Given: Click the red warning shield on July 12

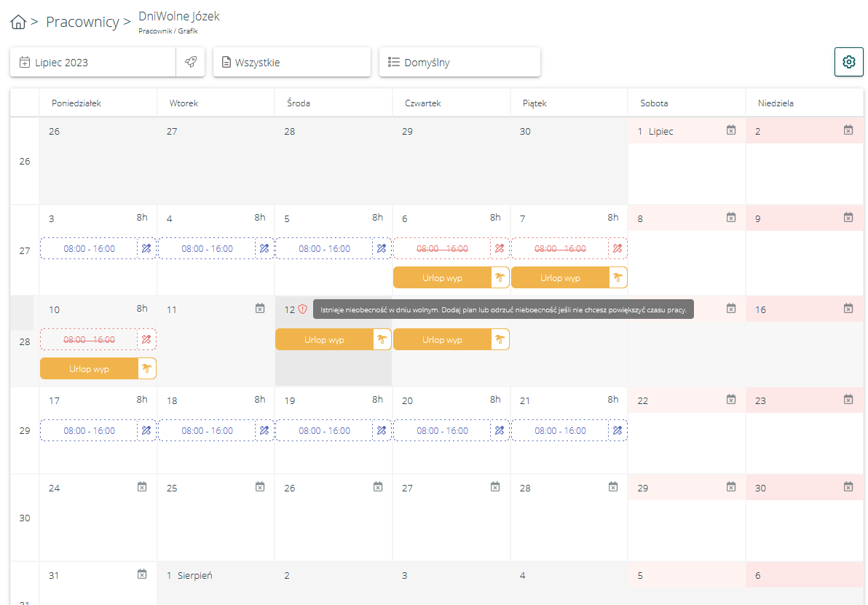Looking at the screenshot, I should [303, 309].
